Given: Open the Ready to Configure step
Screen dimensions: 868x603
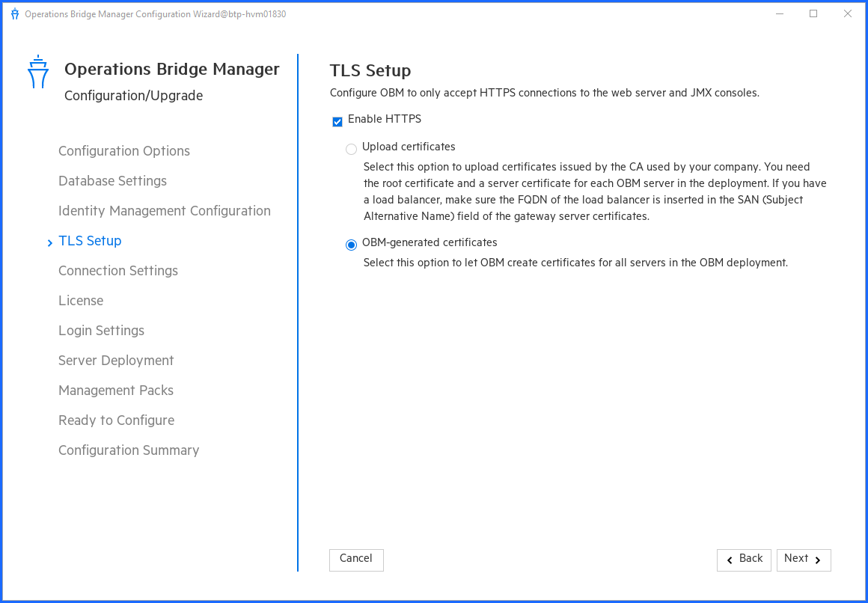Looking at the screenshot, I should pyautogui.click(x=116, y=420).
